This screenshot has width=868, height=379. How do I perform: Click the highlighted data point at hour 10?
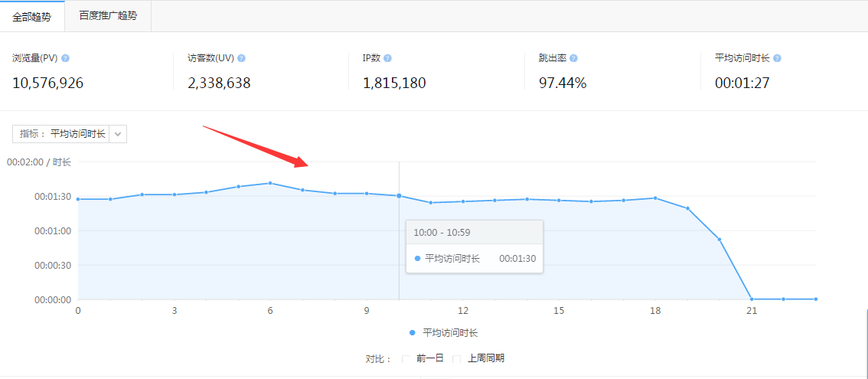click(x=399, y=195)
